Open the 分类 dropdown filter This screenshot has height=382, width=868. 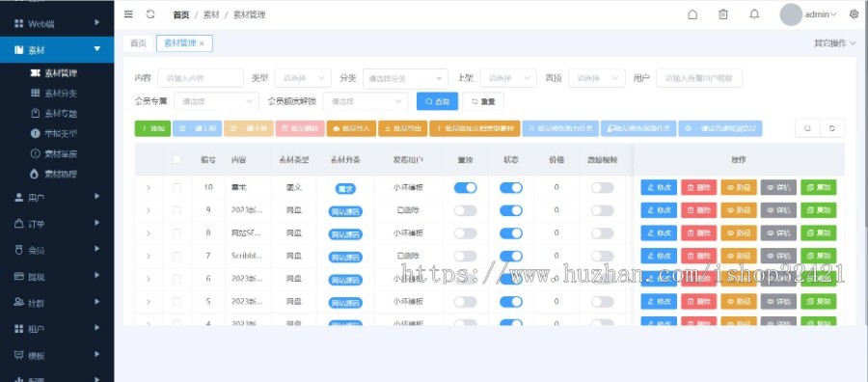405,78
